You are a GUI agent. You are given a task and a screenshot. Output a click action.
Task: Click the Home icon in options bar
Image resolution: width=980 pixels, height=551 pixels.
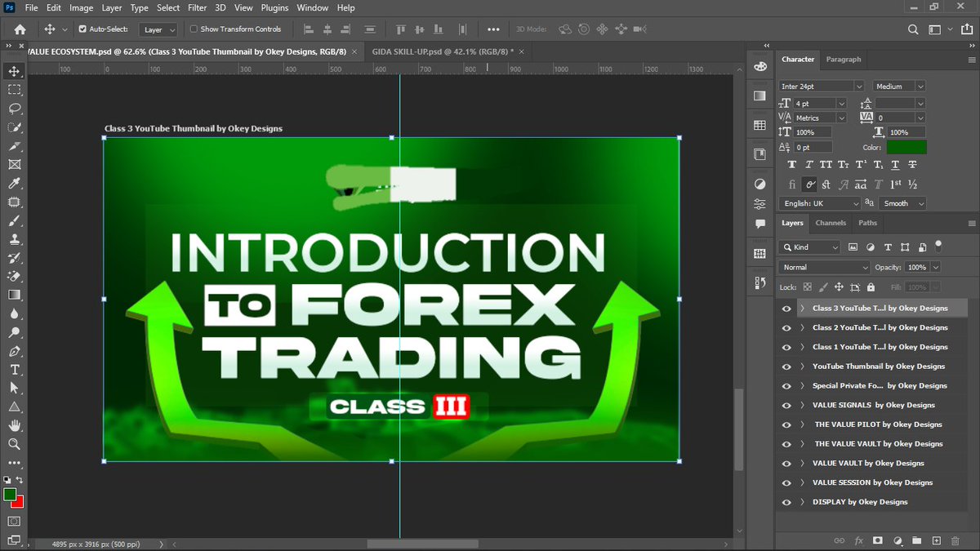(x=20, y=29)
